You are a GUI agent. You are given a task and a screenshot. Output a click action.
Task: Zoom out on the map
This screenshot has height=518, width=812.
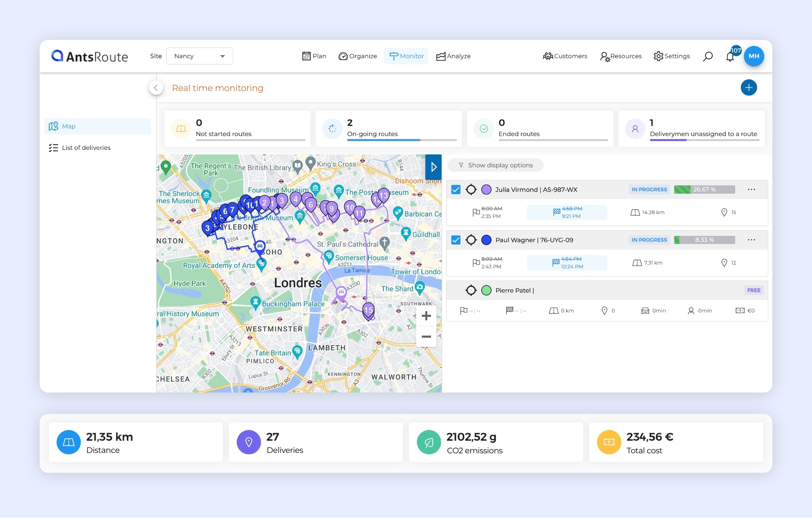(426, 336)
